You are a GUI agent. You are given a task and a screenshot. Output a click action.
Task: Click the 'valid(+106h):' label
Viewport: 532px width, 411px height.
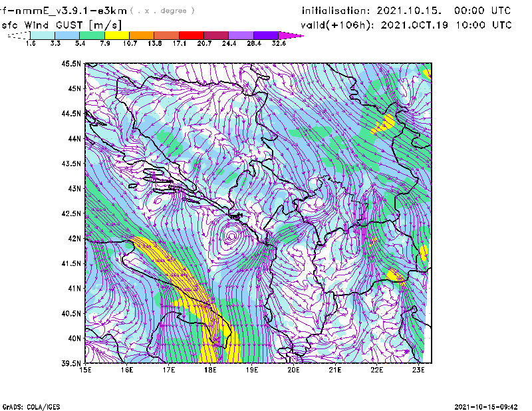pos(337,25)
